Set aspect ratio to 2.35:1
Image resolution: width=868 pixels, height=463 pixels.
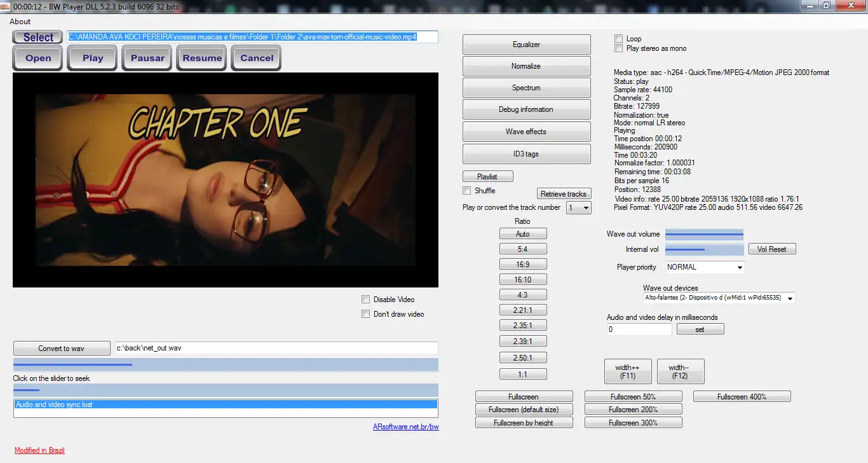pyautogui.click(x=523, y=326)
